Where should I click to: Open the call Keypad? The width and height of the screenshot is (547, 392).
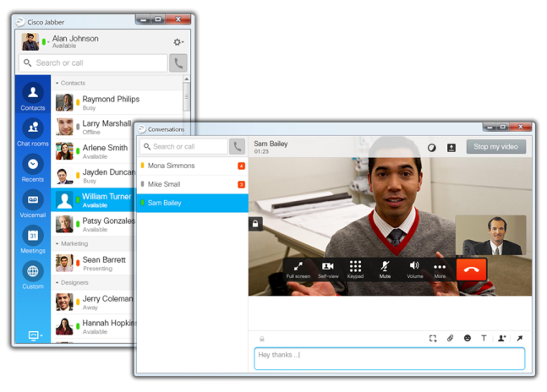point(355,269)
